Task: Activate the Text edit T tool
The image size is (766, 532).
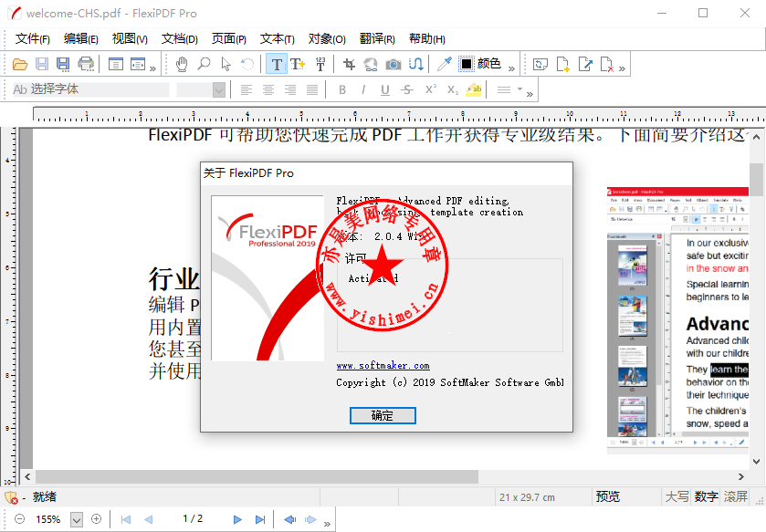Action: [277, 64]
